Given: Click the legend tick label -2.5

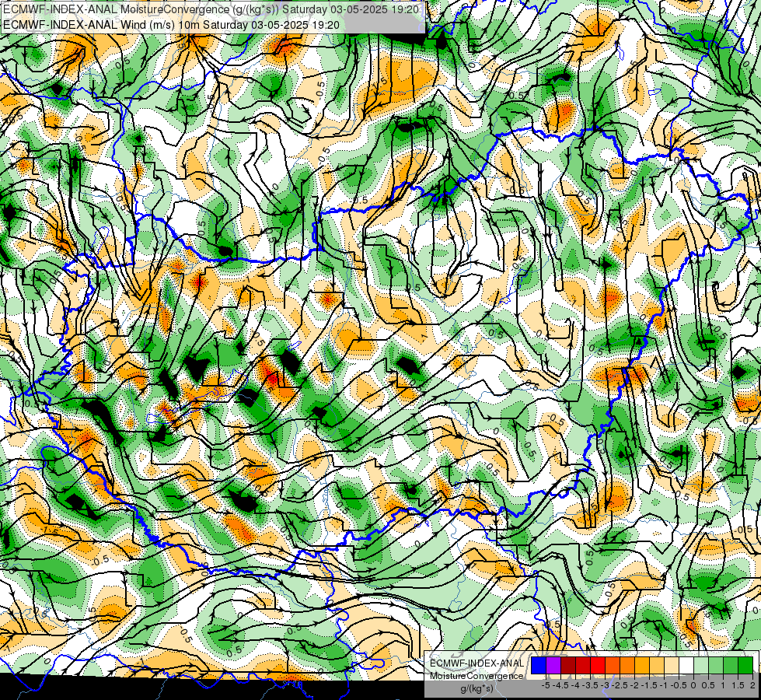Looking at the screenshot, I should (x=620, y=685).
